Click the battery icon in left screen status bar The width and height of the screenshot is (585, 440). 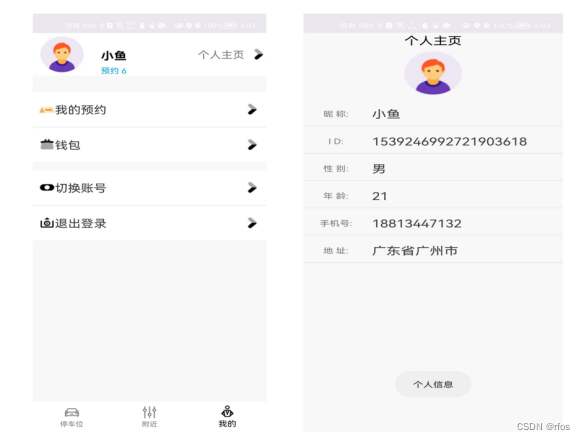pos(230,25)
